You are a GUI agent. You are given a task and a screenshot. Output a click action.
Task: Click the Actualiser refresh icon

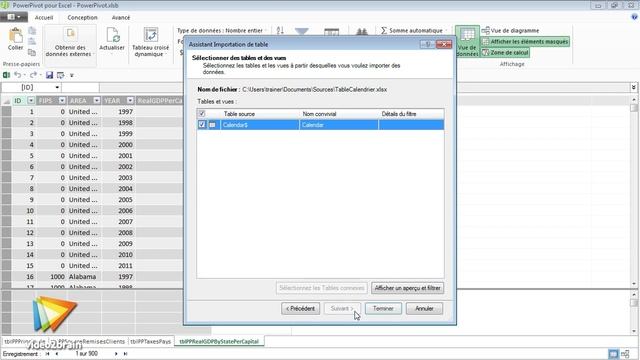[x=112, y=35]
